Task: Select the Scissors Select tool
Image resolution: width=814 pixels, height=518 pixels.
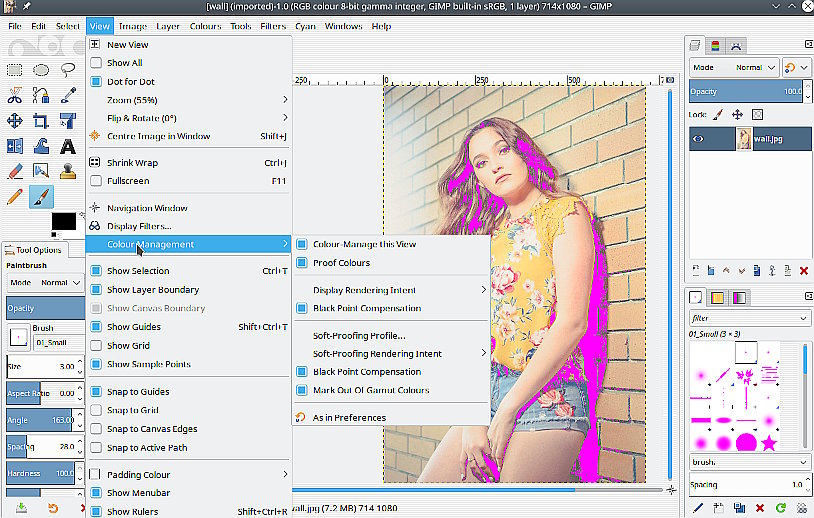Action: pos(15,95)
